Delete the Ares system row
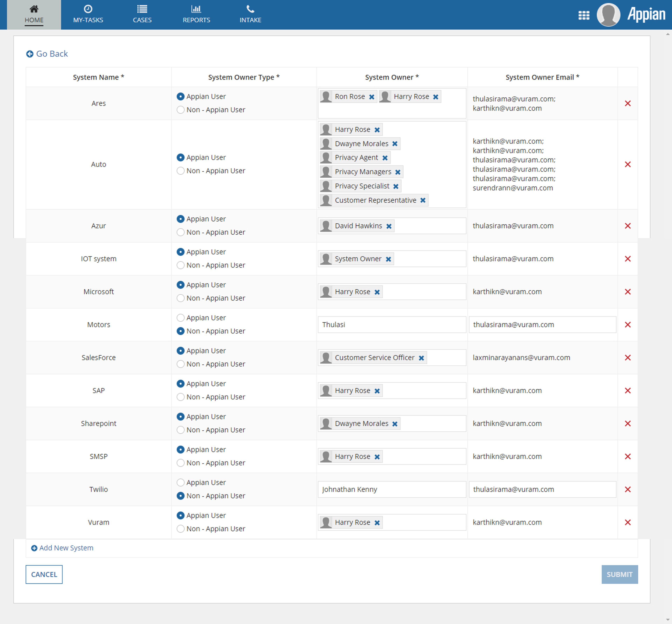The width and height of the screenshot is (672, 624). tap(628, 103)
